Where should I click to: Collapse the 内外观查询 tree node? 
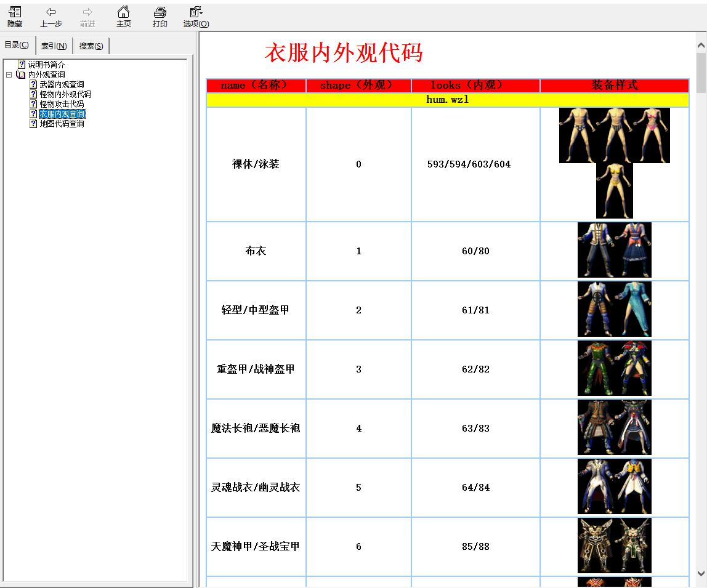tap(9, 75)
